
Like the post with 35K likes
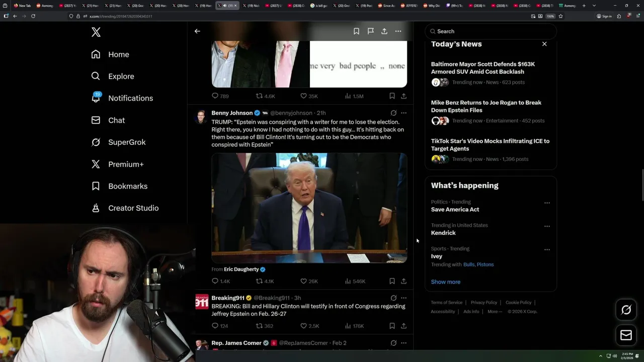[x=309, y=96]
